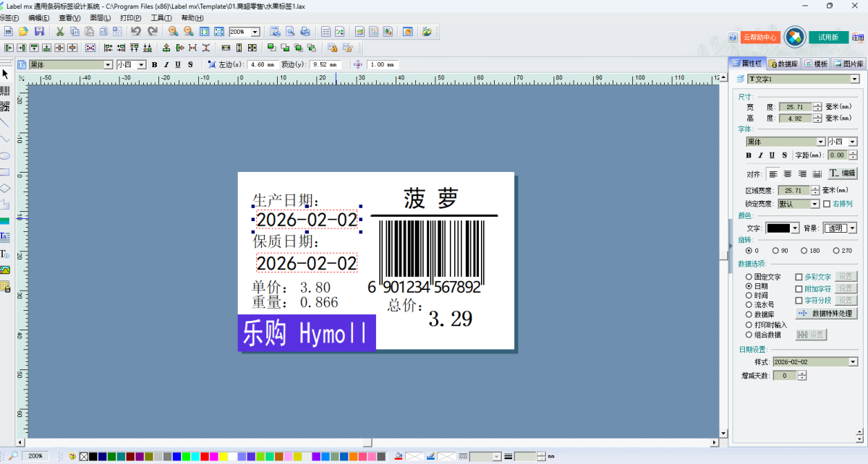
Task: Undo the last action
Action: [x=135, y=32]
